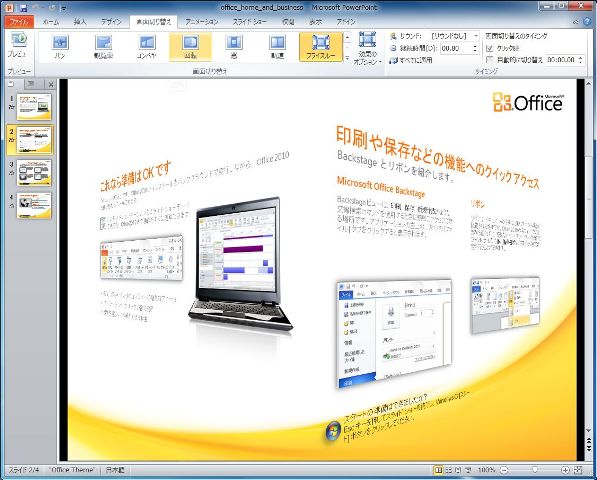Click the 100% zoom level

click(x=486, y=470)
